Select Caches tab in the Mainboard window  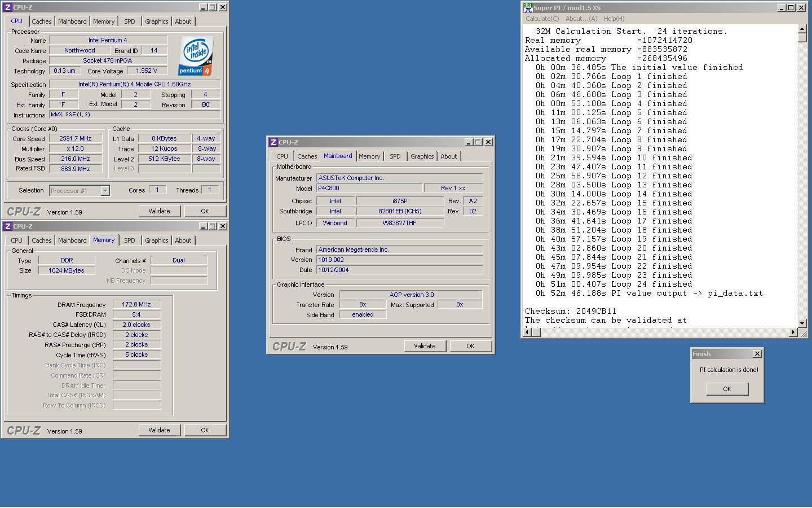point(307,156)
